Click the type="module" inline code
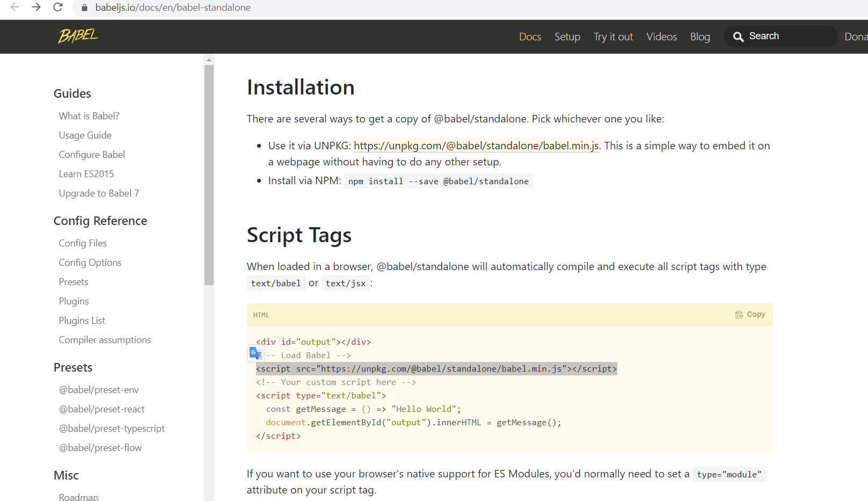 pos(729,474)
